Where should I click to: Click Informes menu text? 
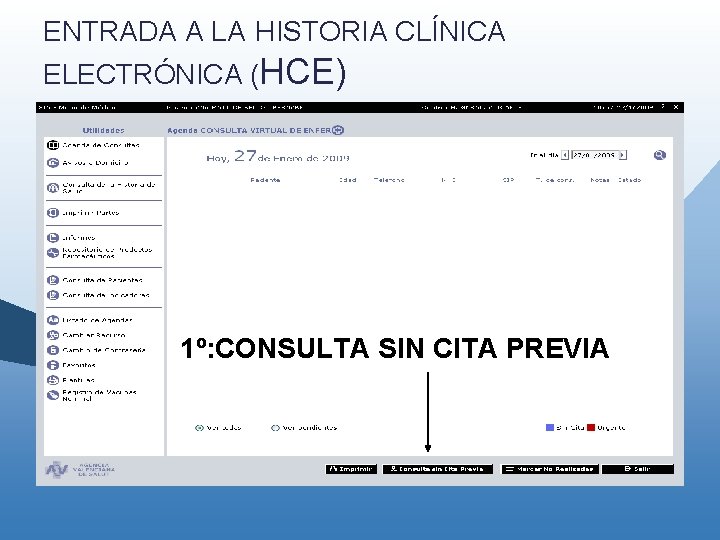click(79, 237)
